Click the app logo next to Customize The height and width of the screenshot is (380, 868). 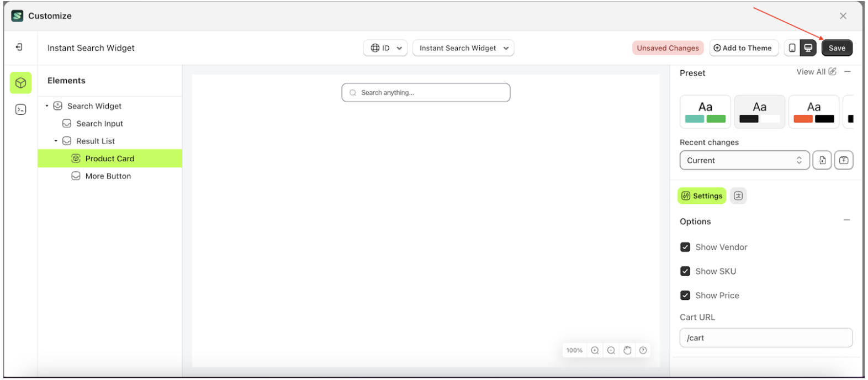click(18, 15)
